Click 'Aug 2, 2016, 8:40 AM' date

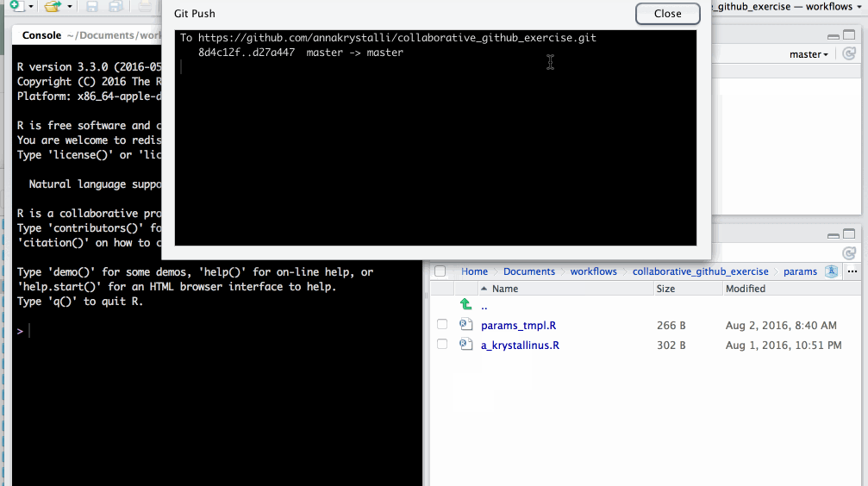781,326
